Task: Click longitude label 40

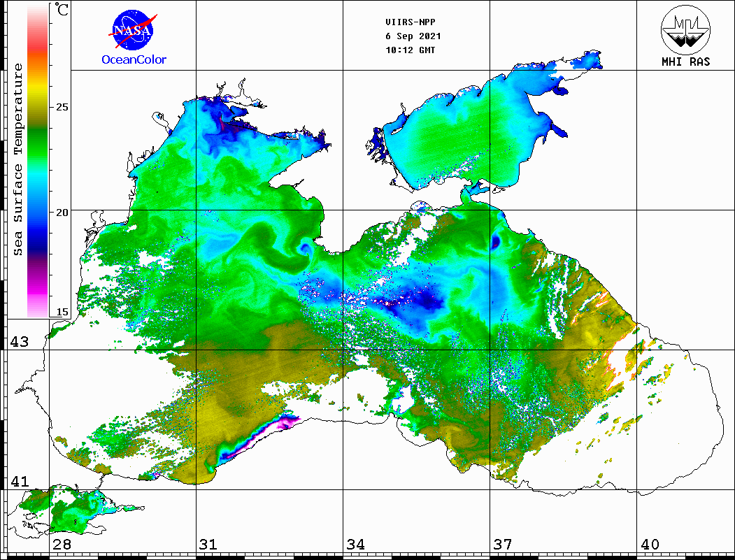Action: pyautogui.click(x=649, y=544)
